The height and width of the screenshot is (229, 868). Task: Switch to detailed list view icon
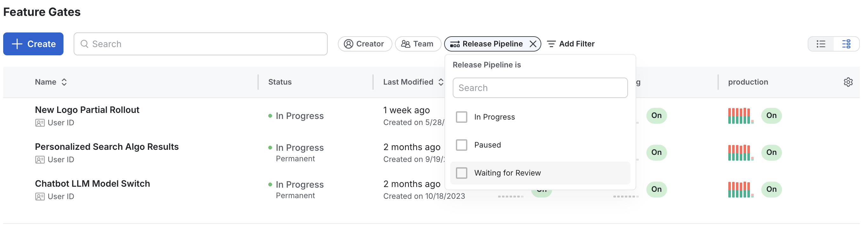(x=846, y=44)
